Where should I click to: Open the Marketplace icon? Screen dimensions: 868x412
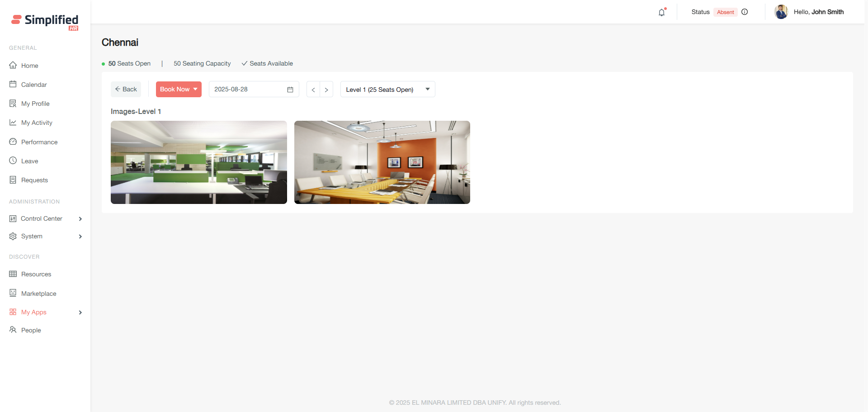(13, 293)
